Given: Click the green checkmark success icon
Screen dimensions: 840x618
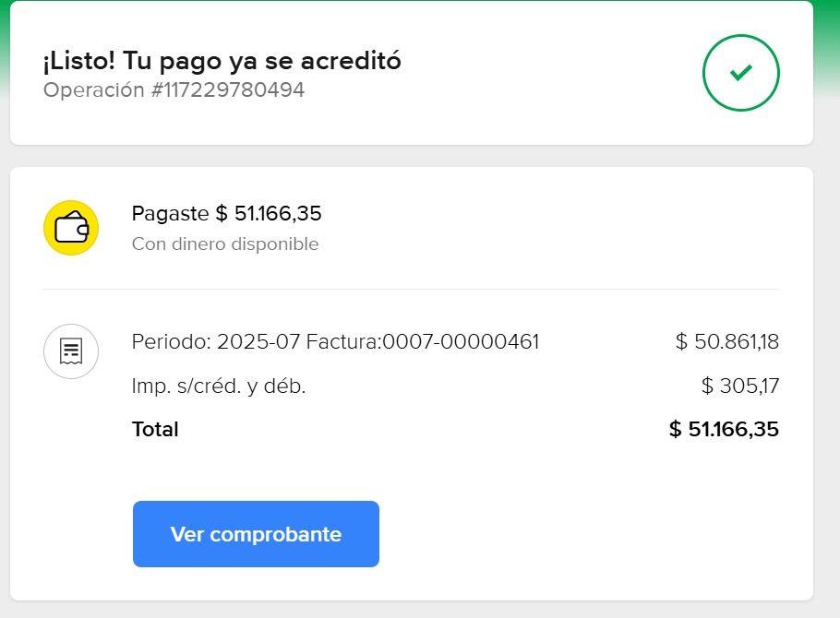Looking at the screenshot, I should point(740,73).
